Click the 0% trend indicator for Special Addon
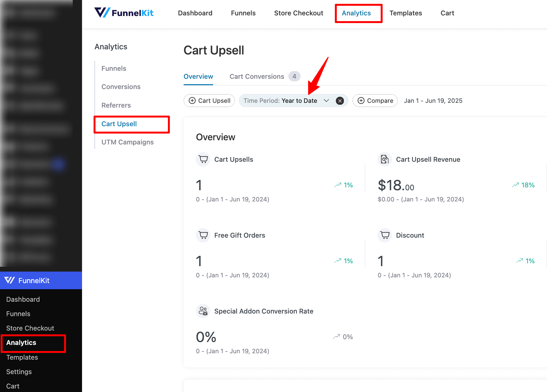 coord(343,337)
